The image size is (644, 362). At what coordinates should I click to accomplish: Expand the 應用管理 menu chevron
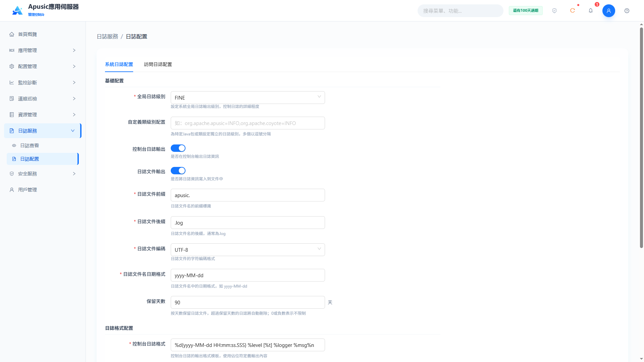coord(74,50)
